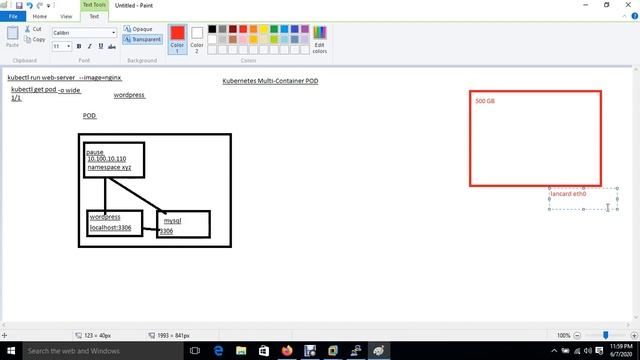Viewport: 640px width, 360px height.
Task: Open Task View on the taskbar
Action: tap(195, 351)
